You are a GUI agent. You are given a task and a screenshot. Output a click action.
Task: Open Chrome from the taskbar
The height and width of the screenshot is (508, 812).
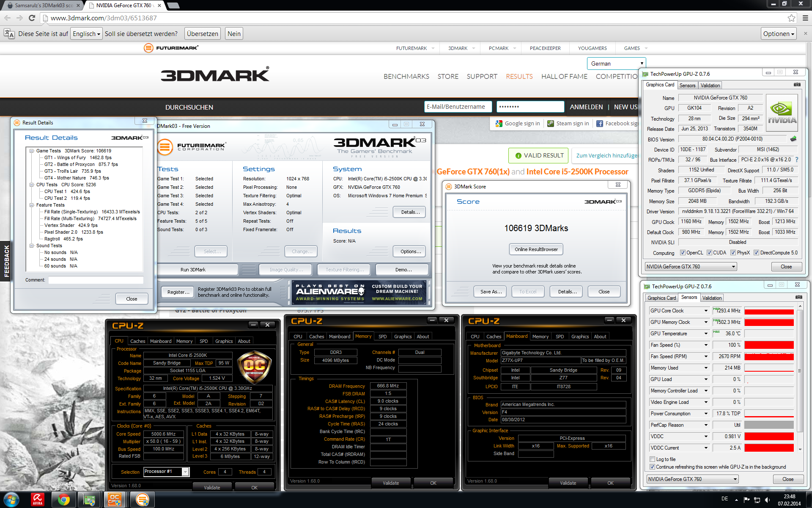coord(64,500)
